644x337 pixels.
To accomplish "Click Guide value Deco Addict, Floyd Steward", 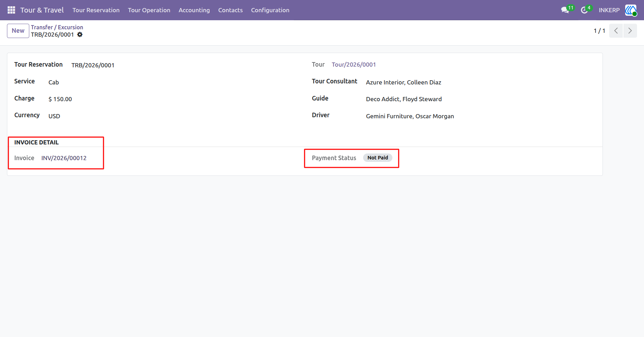I will pos(404,99).
